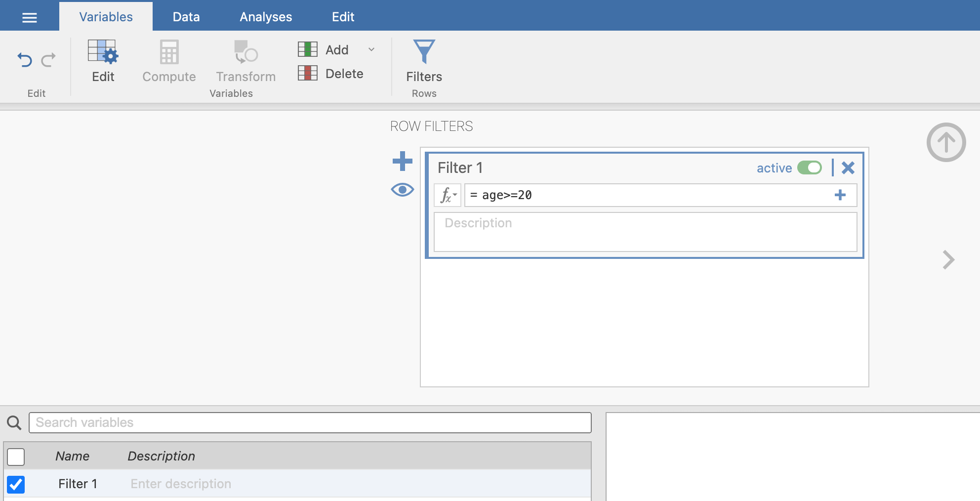Open the Analyses tab
This screenshot has width=980, height=501.
tap(265, 16)
